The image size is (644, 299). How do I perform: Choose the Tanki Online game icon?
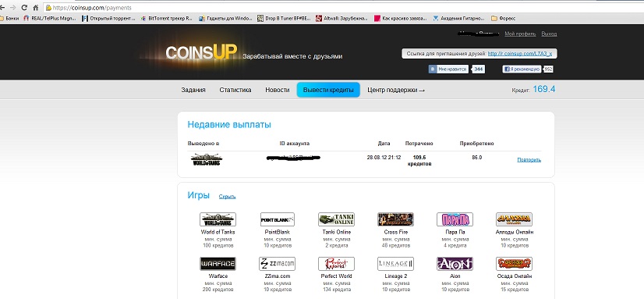[336, 219]
